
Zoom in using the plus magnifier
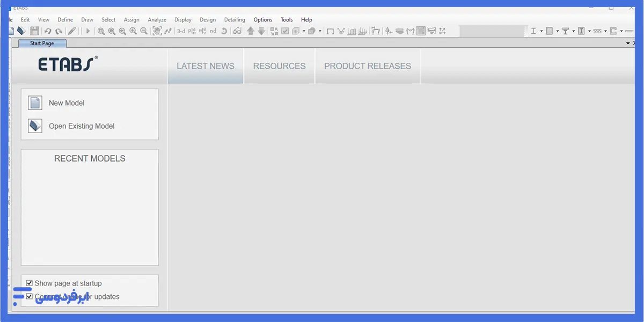pos(133,31)
